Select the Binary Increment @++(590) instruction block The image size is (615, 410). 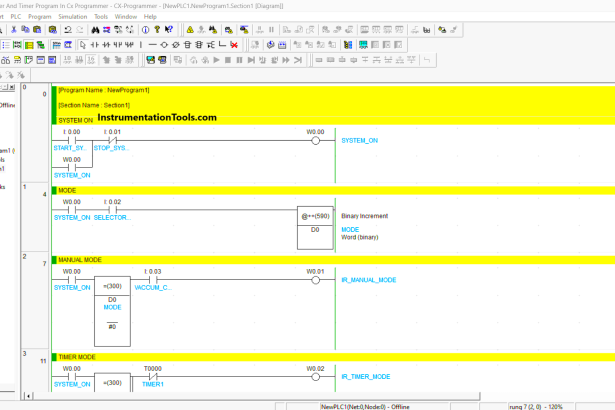click(x=316, y=227)
